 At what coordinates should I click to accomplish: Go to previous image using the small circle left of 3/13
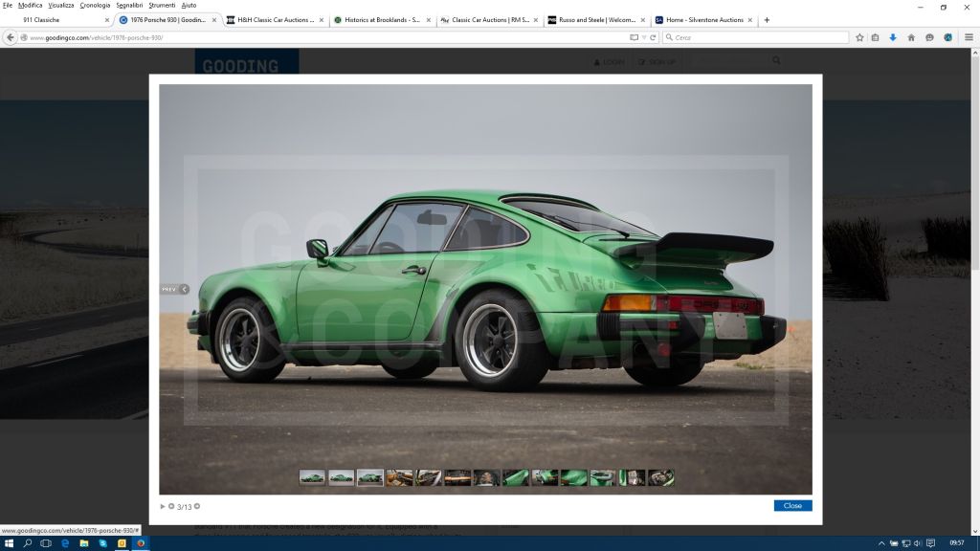click(x=171, y=507)
